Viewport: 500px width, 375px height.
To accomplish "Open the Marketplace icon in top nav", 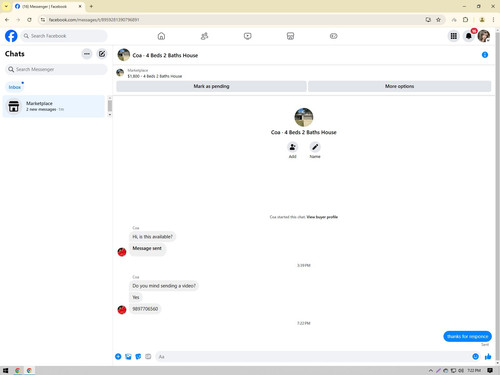I will click(290, 36).
